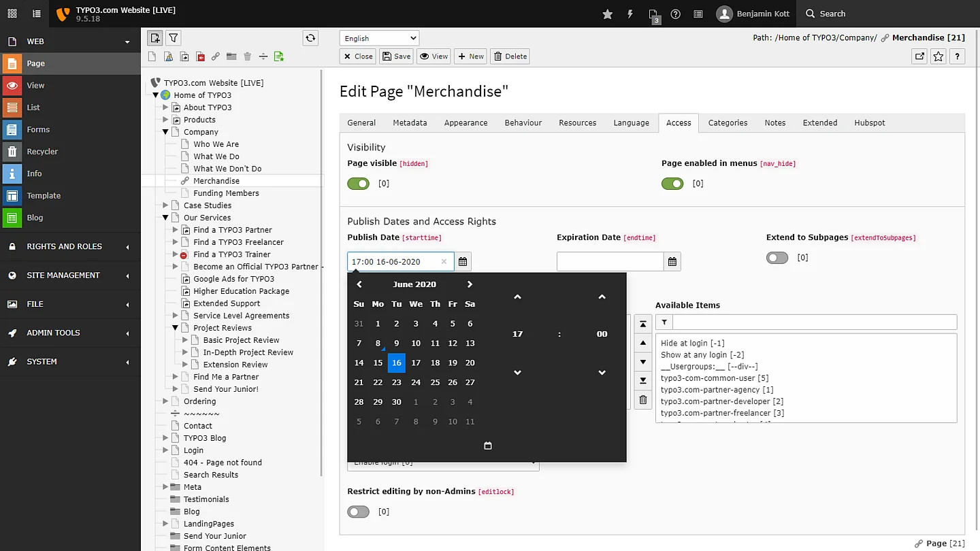This screenshot has height=551, width=980.
Task: Open the help question mark icon
Action: pyautogui.click(x=675, y=14)
